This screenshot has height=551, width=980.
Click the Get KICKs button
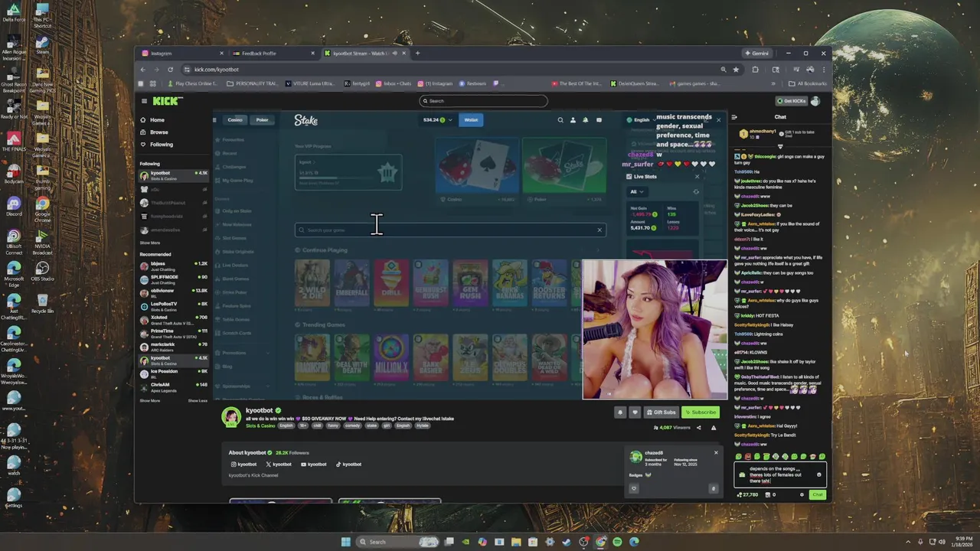(x=791, y=101)
